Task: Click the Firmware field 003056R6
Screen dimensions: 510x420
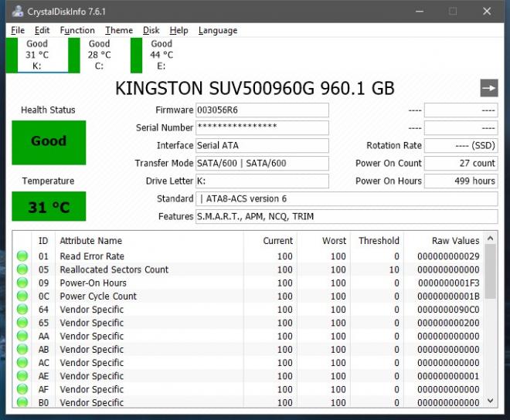Action: (262, 110)
